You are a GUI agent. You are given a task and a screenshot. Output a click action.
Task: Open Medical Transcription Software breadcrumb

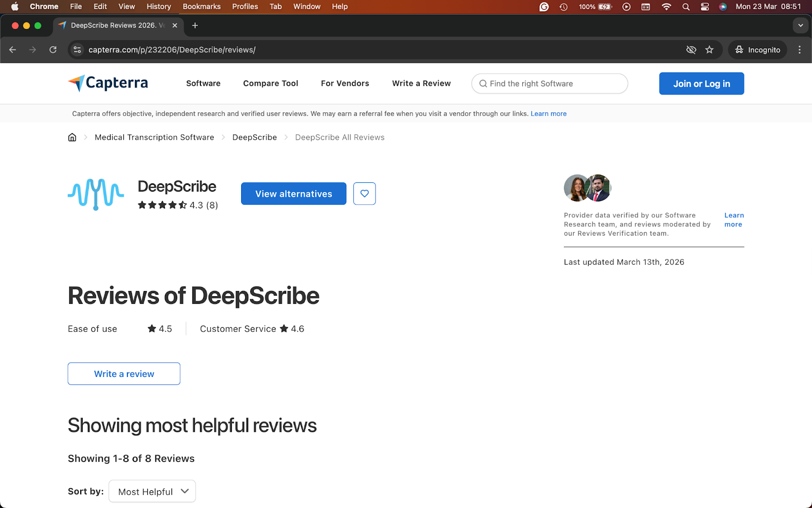[x=154, y=137]
